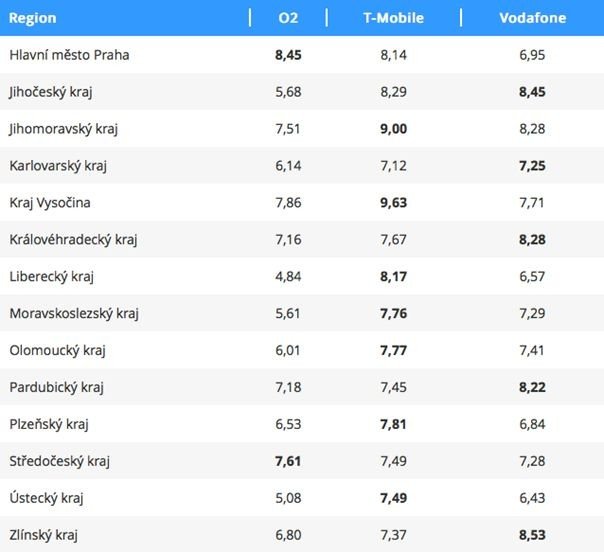Click the Jihomoravský kraj T-Mobile value 9,00
The height and width of the screenshot is (552, 604).
tap(393, 129)
